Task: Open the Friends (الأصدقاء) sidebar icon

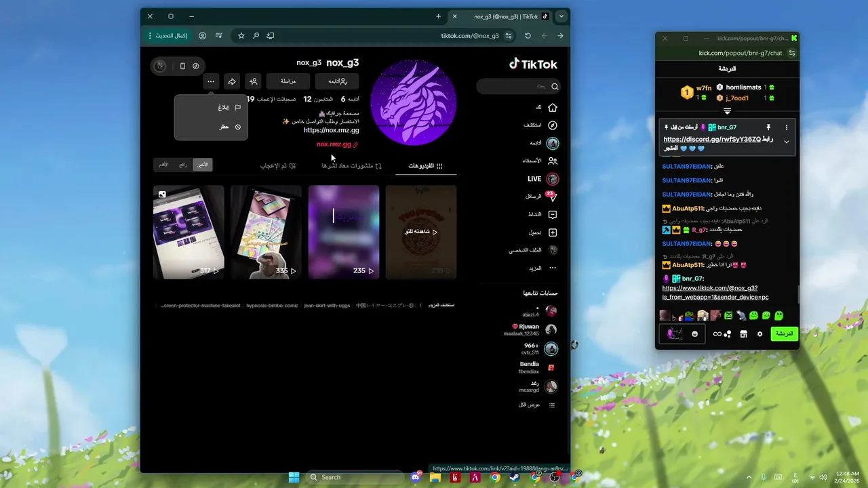Action: pos(553,161)
